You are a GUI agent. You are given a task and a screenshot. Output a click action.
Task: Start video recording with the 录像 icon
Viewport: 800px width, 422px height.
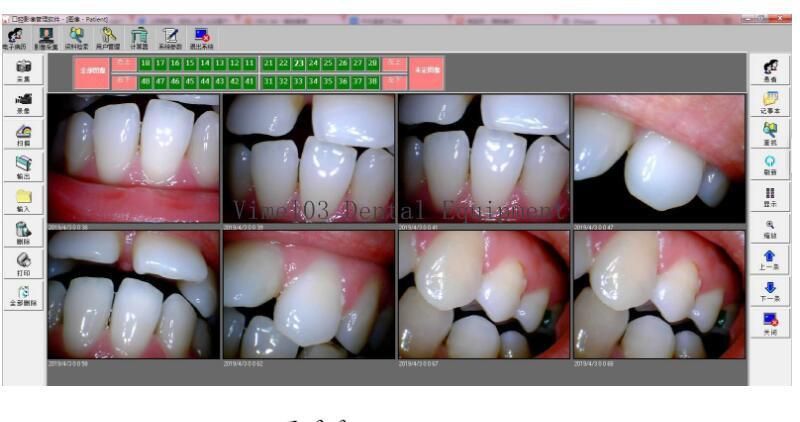(23, 102)
